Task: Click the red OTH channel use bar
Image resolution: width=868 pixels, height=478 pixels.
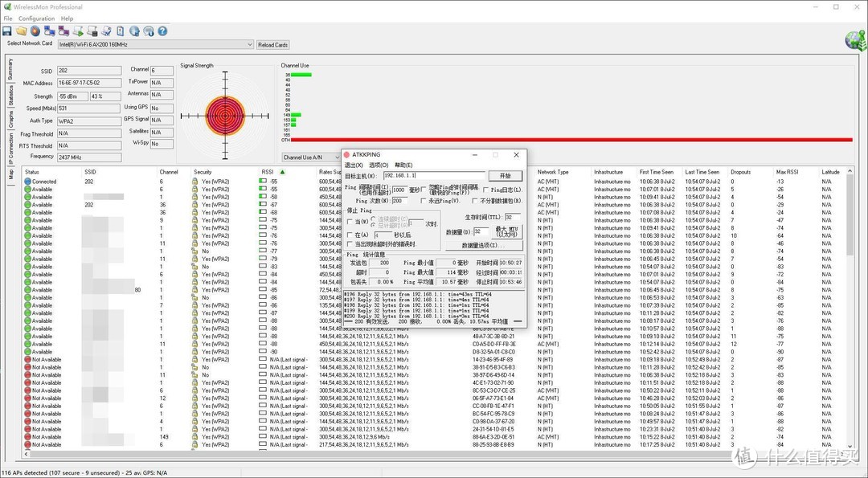Action: click(x=571, y=140)
